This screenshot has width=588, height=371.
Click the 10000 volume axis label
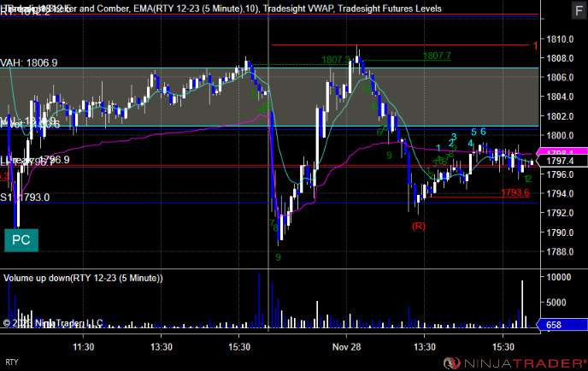click(x=558, y=277)
